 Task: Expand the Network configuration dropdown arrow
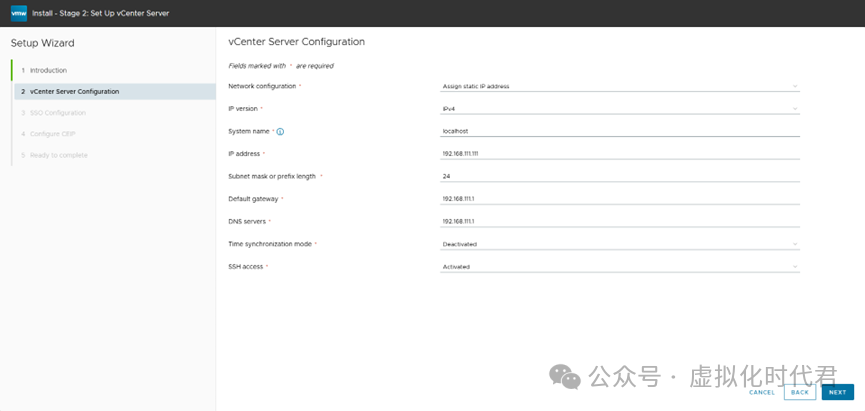point(795,86)
